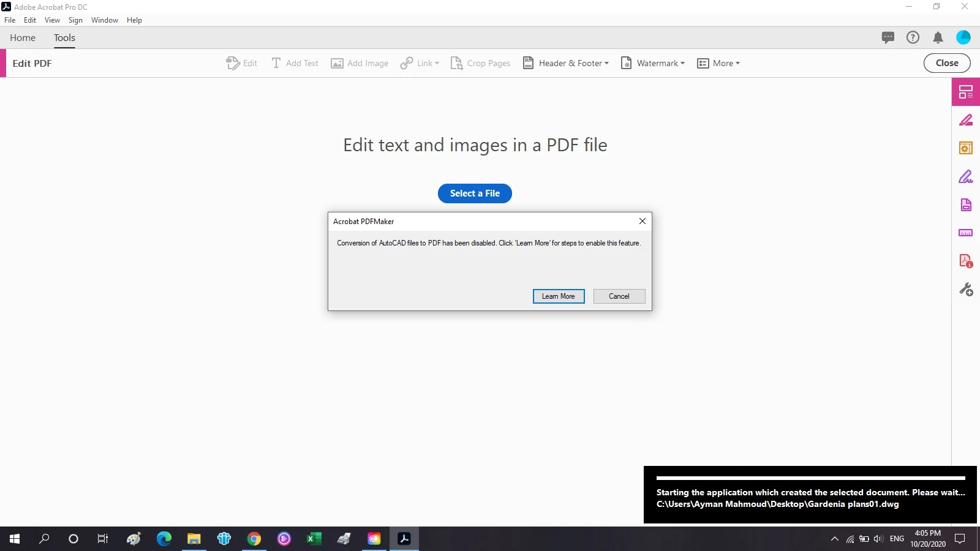980x551 pixels.
Task: Select the Organize Pages sidebar icon
Action: point(966,92)
